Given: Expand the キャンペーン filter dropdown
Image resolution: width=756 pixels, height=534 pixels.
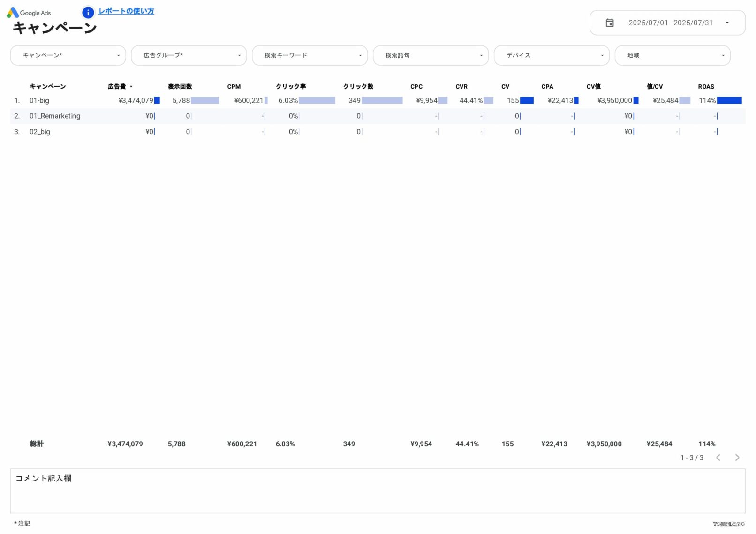Looking at the screenshot, I should point(68,55).
